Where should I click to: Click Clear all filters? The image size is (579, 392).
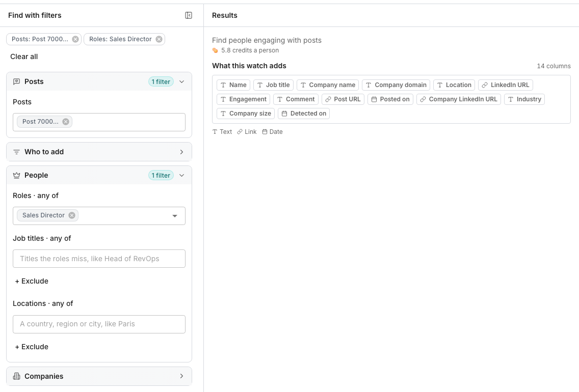point(24,57)
